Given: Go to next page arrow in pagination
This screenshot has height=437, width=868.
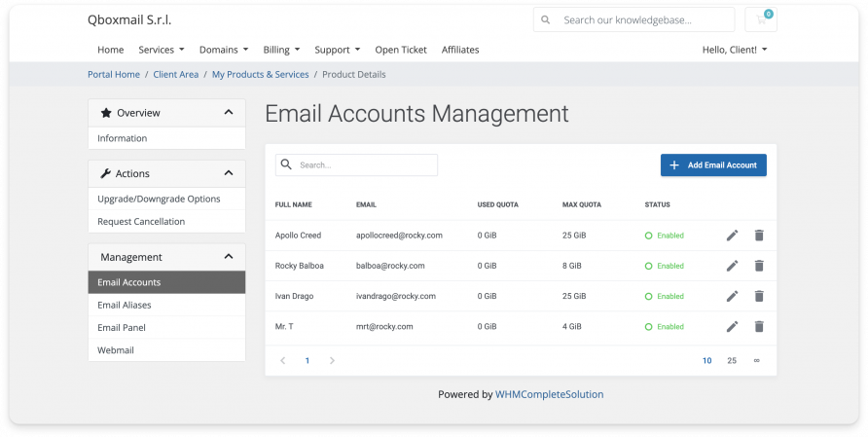Looking at the screenshot, I should [x=332, y=360].
